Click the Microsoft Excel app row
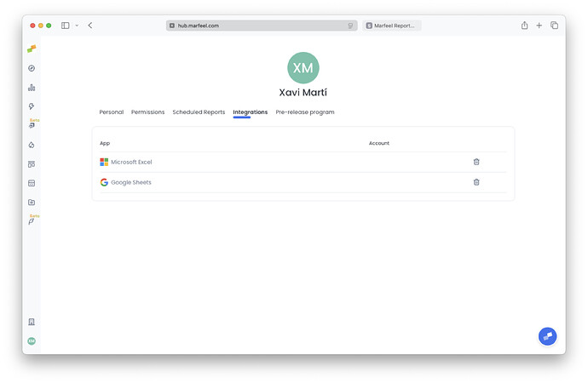The image size is (588, 383). [x=131, y=162]
